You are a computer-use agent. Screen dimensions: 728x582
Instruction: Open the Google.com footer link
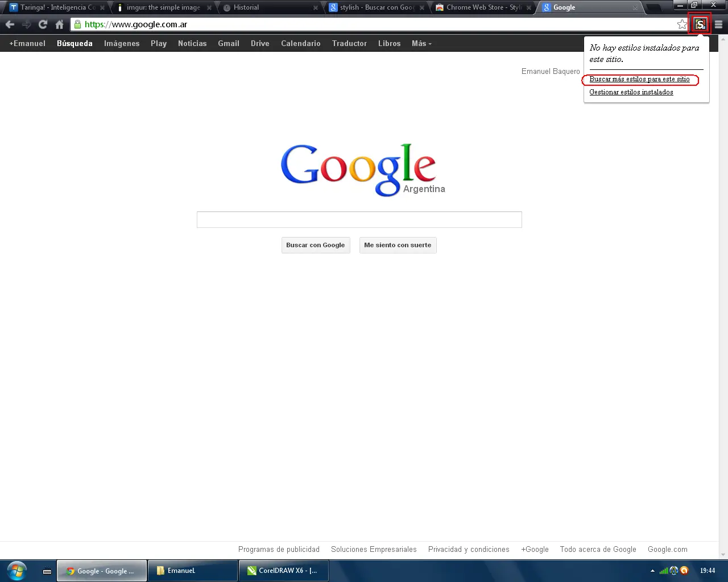click(x=668, y=549)
